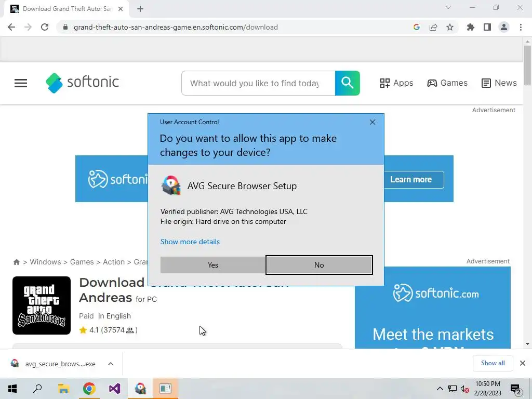532x399 pixels.
Task: Open the Windows Start menu
Action: [12, 389]
